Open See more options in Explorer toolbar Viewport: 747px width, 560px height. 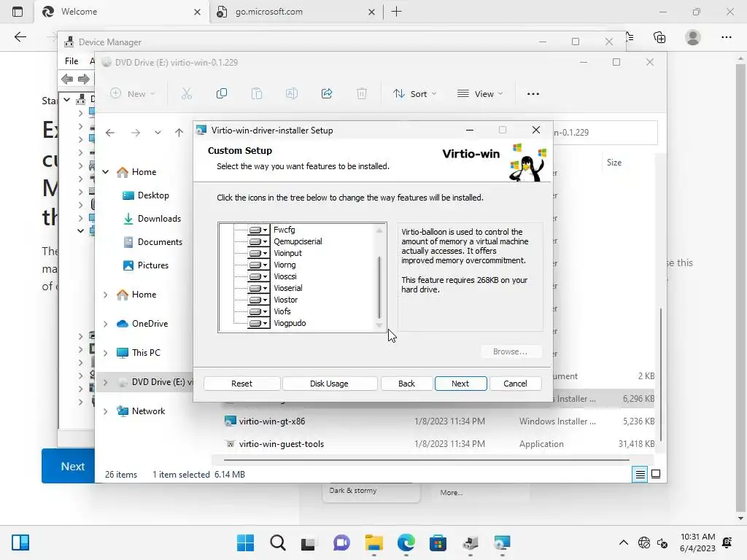click(x=533, y=94)
